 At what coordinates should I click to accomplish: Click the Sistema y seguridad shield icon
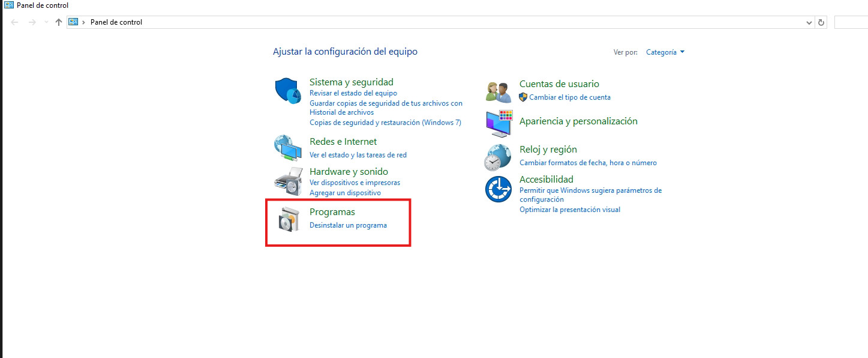288,91
